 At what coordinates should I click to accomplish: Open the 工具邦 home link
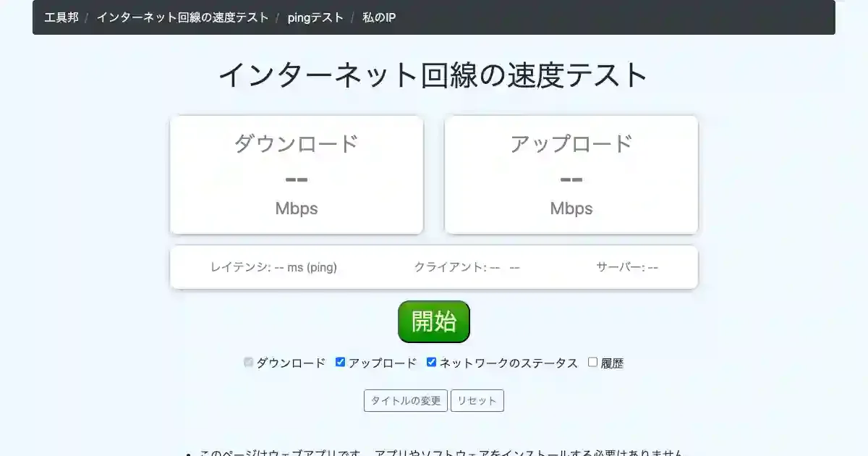pos(61,17)
